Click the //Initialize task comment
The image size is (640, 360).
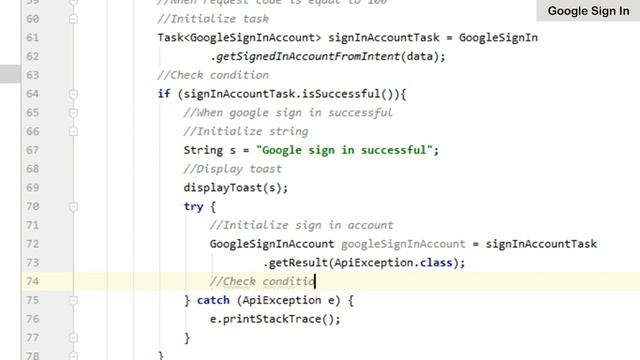[213, 19]
